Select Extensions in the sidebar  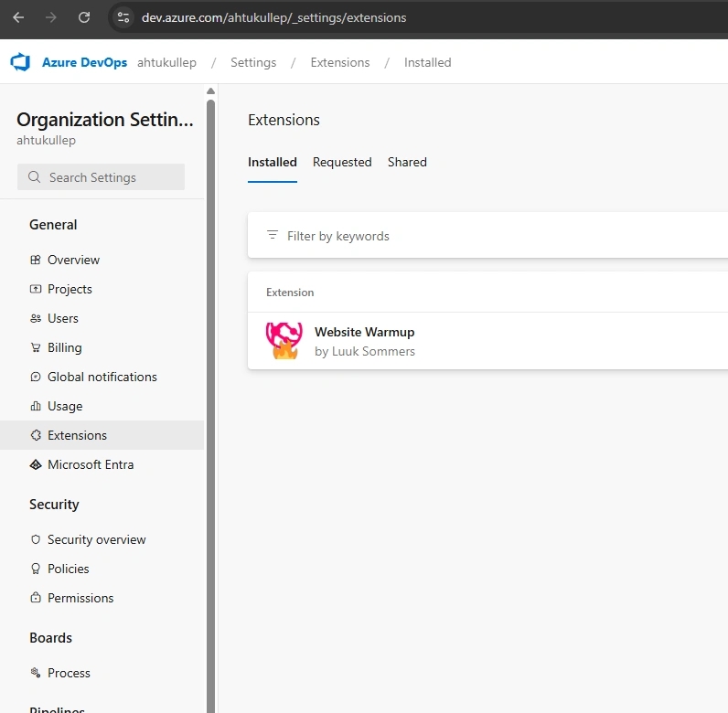(102, 435)
